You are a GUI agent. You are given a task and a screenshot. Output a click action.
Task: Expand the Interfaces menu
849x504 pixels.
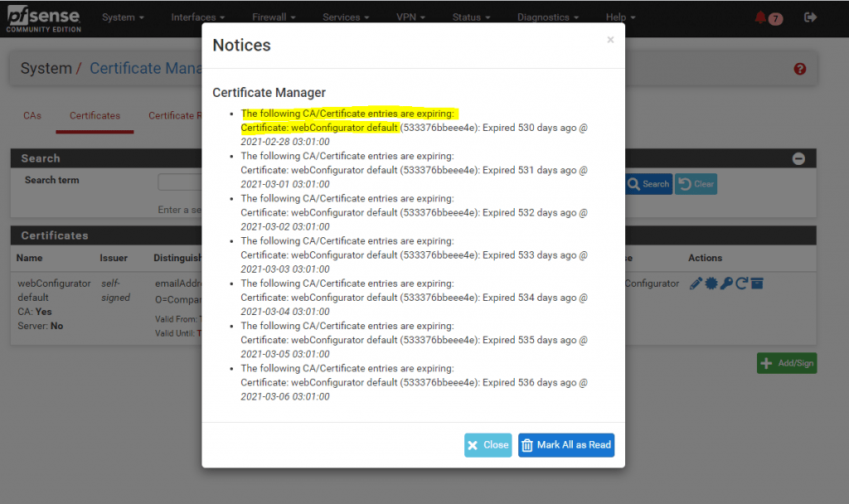tap(197, 17)
